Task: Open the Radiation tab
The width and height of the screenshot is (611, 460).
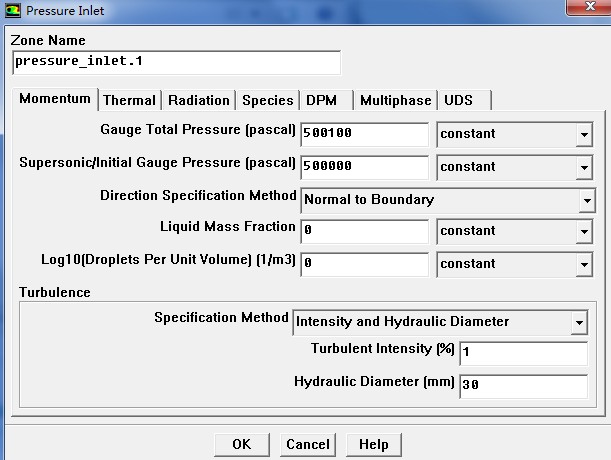Action: click(199, 100)
